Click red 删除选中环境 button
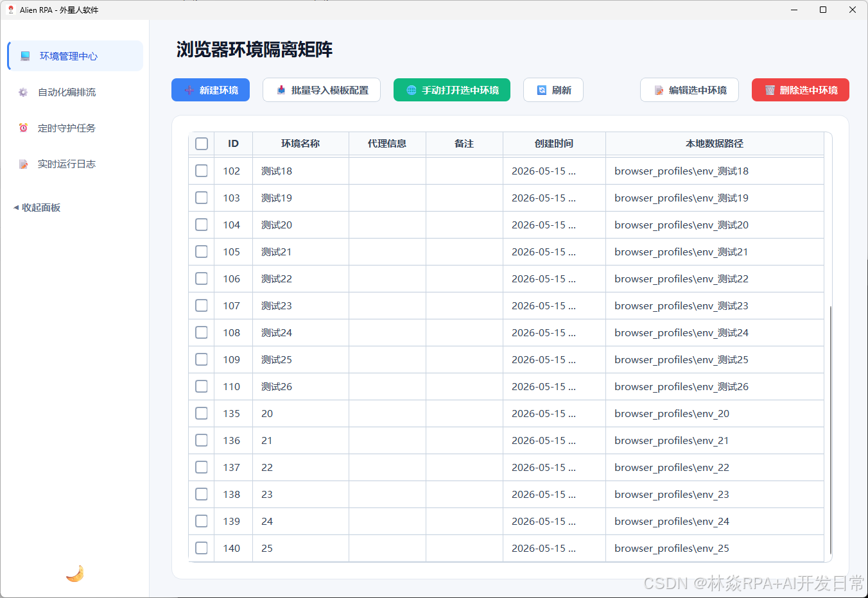Viewport: 868px width, 598px height. (801, 90)
